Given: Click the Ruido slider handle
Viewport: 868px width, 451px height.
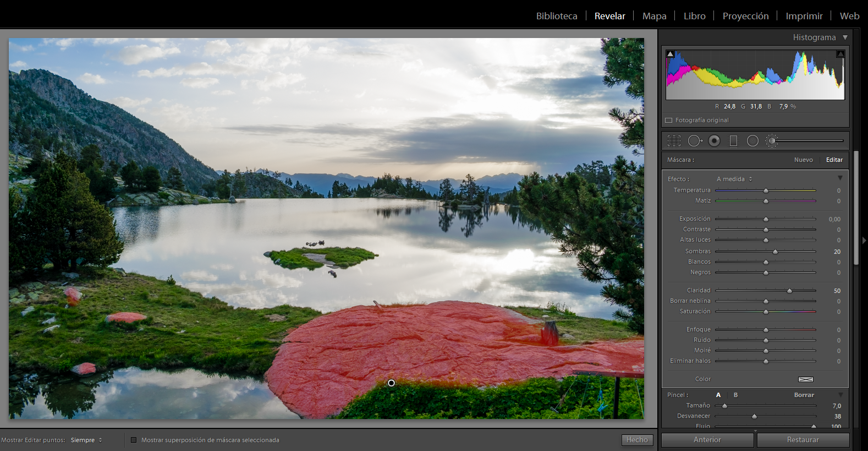Looking at the screenshot, I should click(x=766, y=340).
